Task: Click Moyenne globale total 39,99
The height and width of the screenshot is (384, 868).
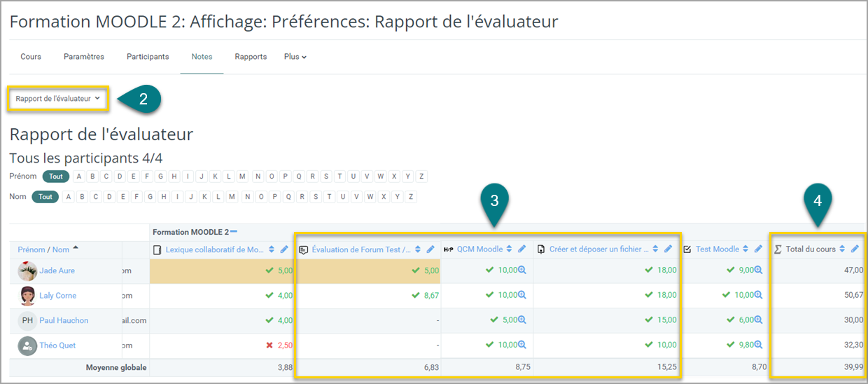Action: (x=854, y=366)
